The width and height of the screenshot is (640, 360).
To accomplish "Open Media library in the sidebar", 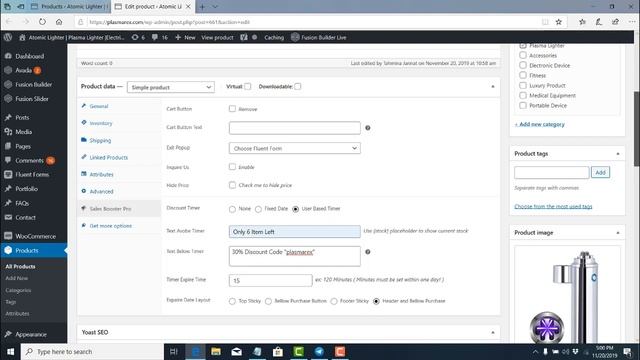I will (x=23, y=132).
